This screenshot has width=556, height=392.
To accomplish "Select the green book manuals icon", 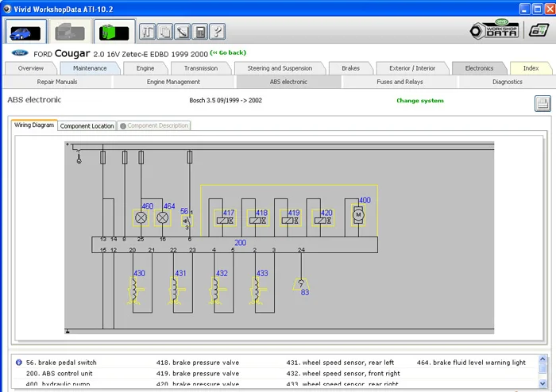I will pyautogui.click(x=114, y=32).
